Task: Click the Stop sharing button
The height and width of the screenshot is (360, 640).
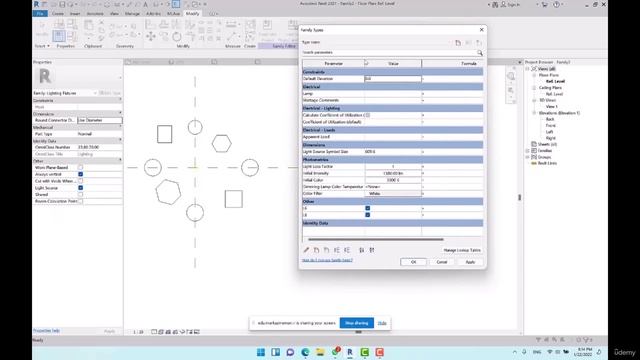Action: tap(357, 323)
